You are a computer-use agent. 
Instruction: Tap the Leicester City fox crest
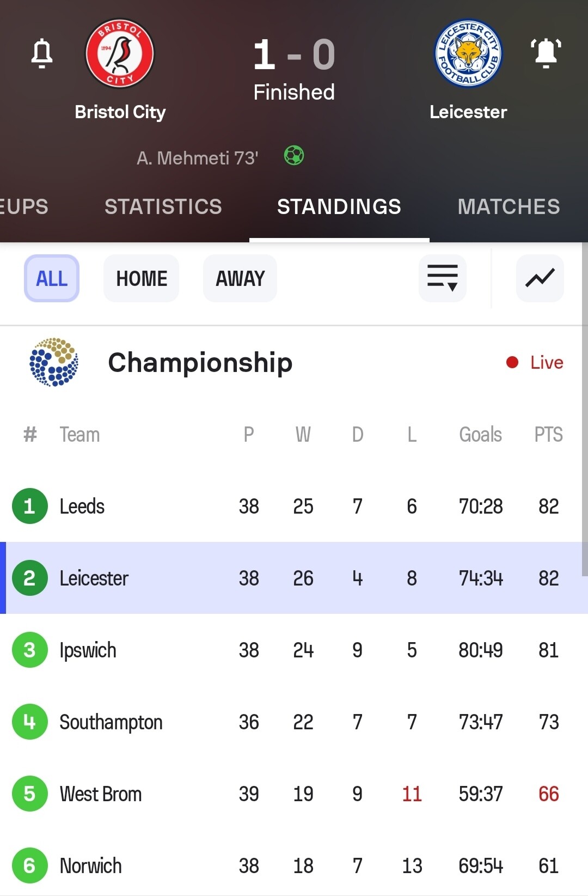pyautogui.click(x=468, y=53)
